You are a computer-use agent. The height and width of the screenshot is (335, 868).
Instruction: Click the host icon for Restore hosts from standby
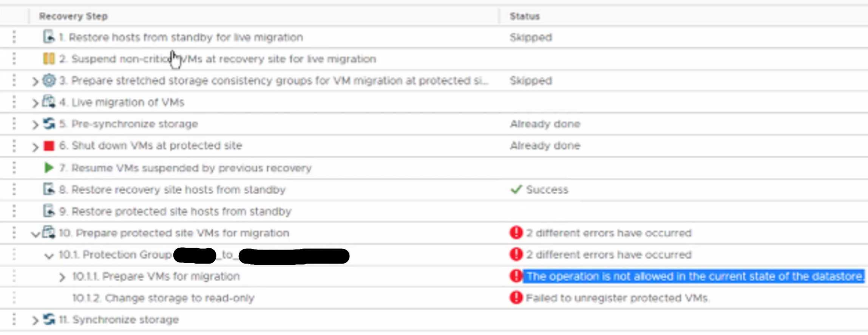[49, 37]
